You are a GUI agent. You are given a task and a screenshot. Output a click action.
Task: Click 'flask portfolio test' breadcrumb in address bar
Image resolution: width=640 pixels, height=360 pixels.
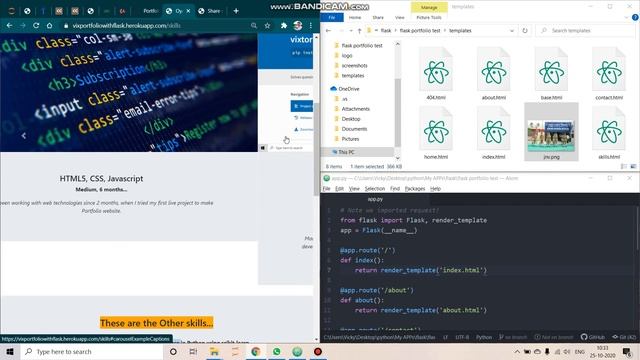(420, 31)
